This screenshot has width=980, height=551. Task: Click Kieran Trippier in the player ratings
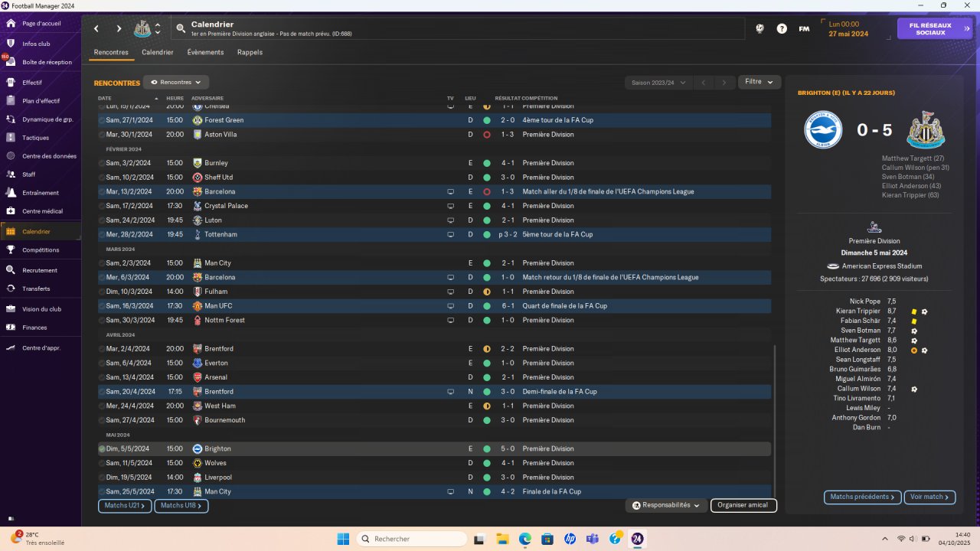[x=858, y=311]
